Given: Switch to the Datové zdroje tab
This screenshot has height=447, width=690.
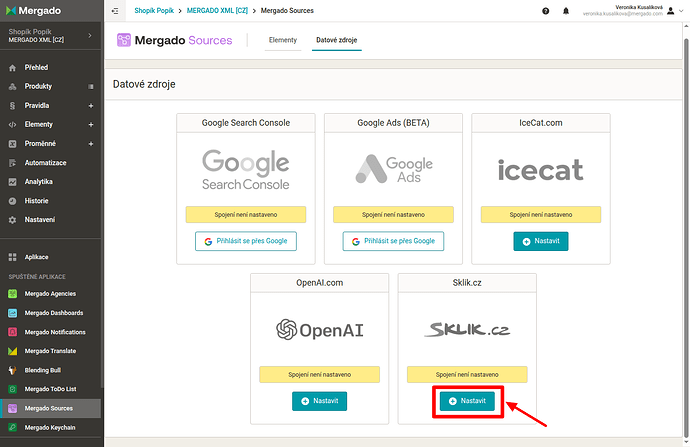Looking at the screenshot, I should click(337, 40).
